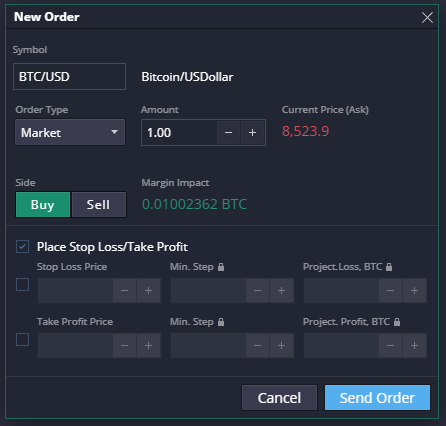Click the Send Order button

377,398
